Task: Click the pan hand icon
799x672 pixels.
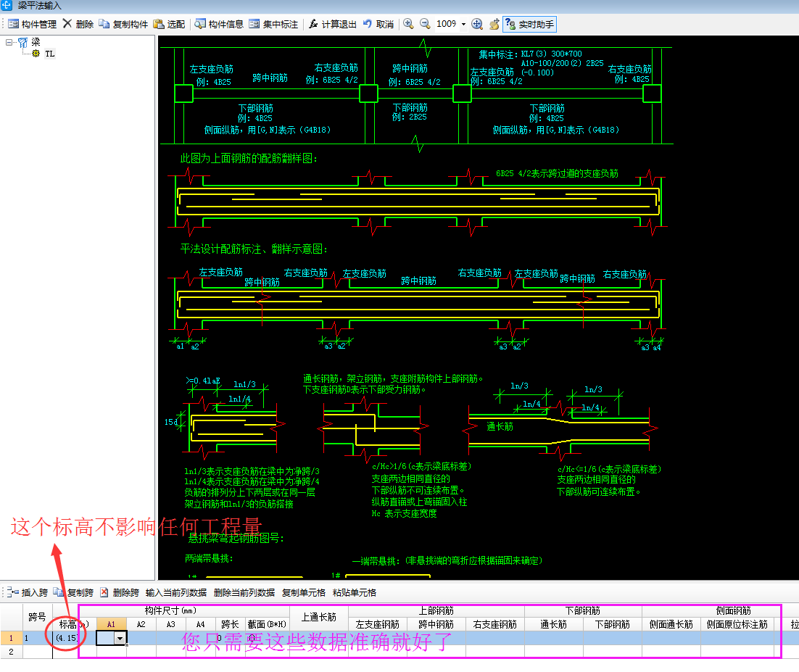Action: pyautogui.click(x=494, y=24)
